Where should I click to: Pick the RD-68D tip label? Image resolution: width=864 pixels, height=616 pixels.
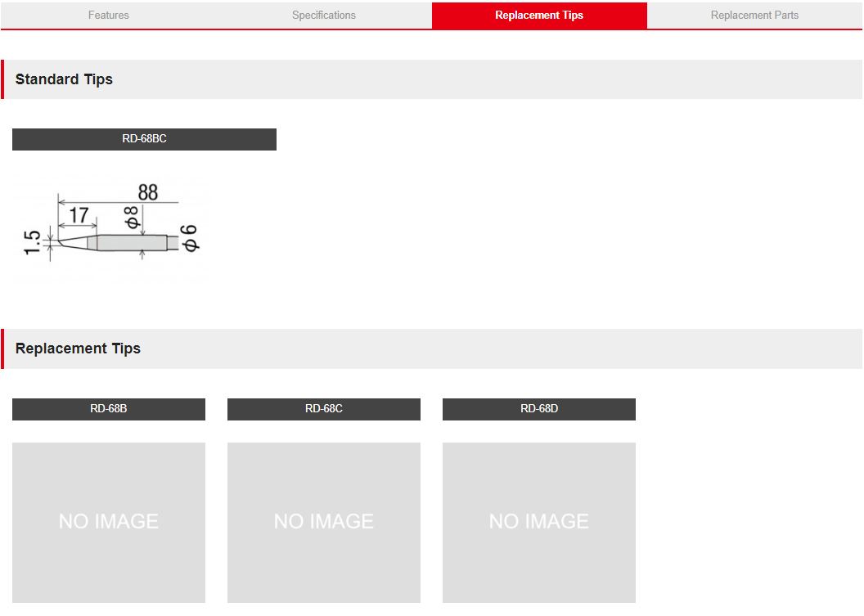538,409
